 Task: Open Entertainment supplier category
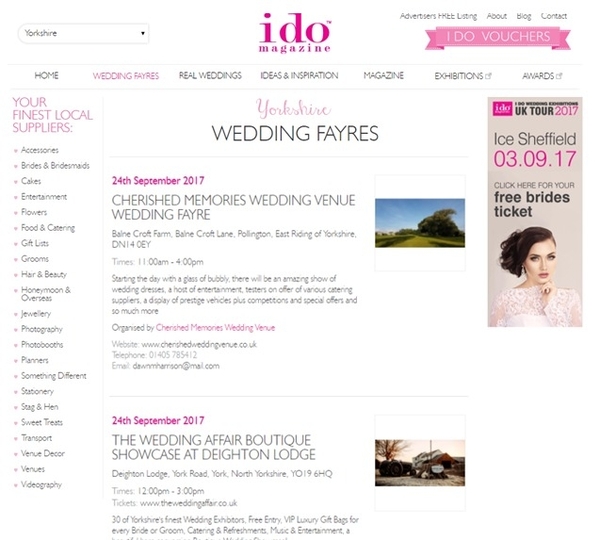(44, 197)
